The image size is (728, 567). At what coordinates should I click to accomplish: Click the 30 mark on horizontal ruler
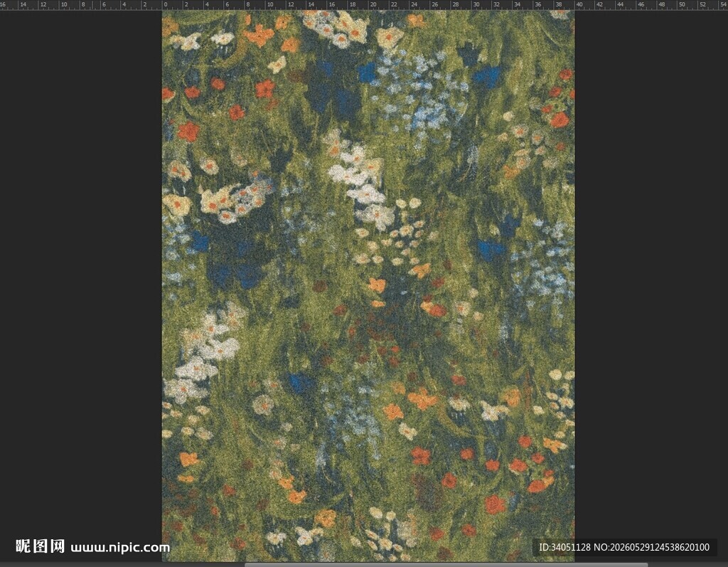[476, 4]
